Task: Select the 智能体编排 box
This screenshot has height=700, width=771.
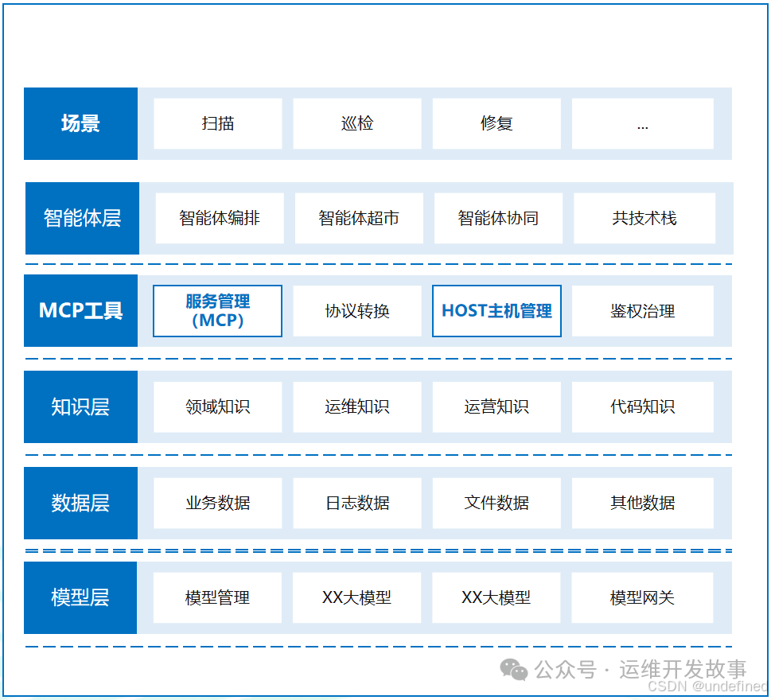Action: [220, 218]
